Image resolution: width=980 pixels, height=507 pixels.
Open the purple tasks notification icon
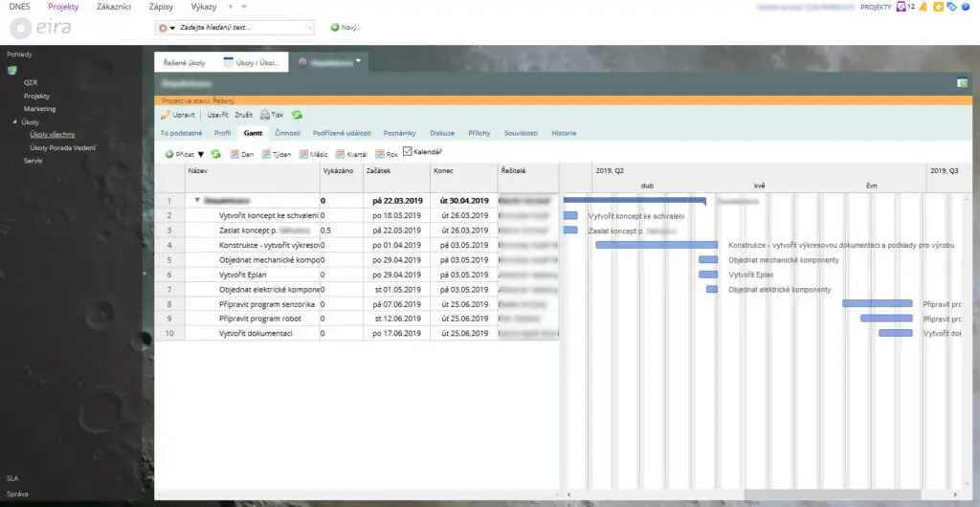[901, 7]
